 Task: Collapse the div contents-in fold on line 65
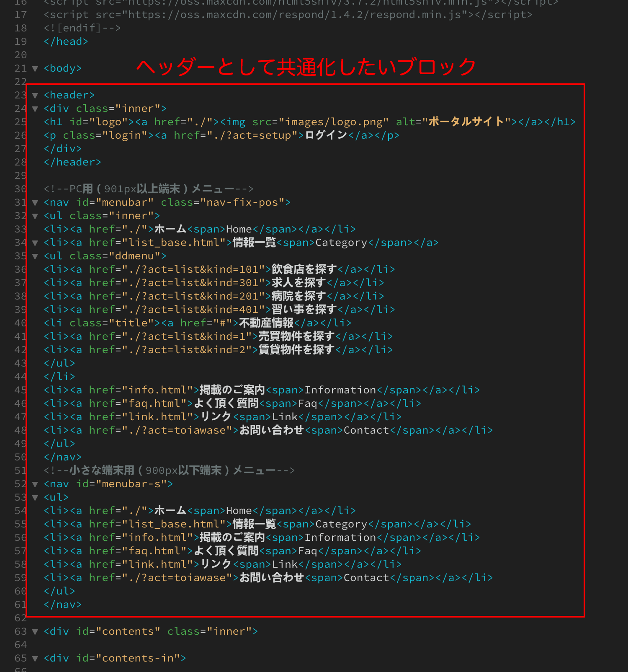click(35, 659)
